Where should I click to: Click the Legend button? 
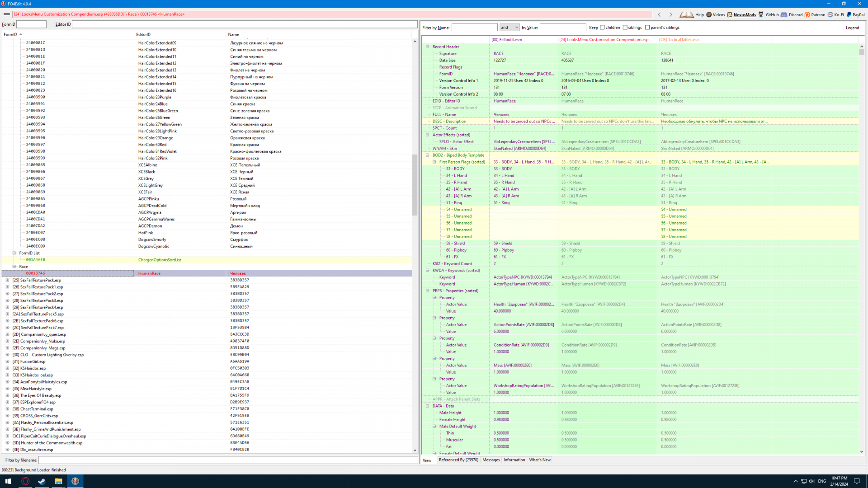852,28
